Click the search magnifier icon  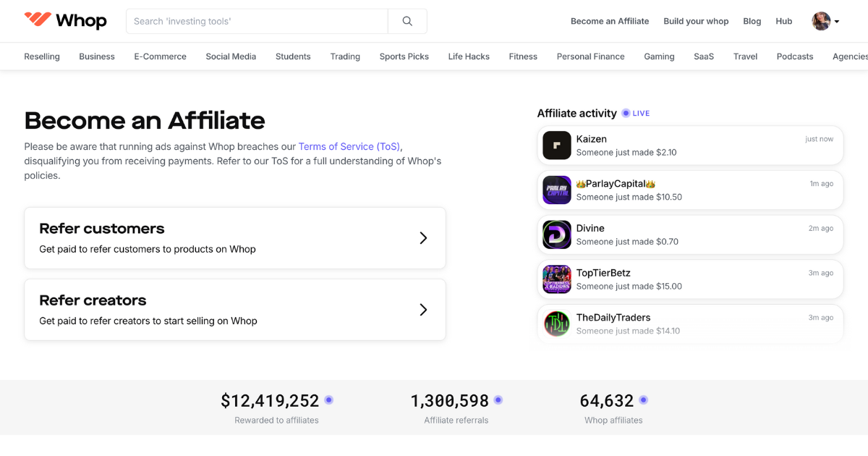tap(407, 21)
